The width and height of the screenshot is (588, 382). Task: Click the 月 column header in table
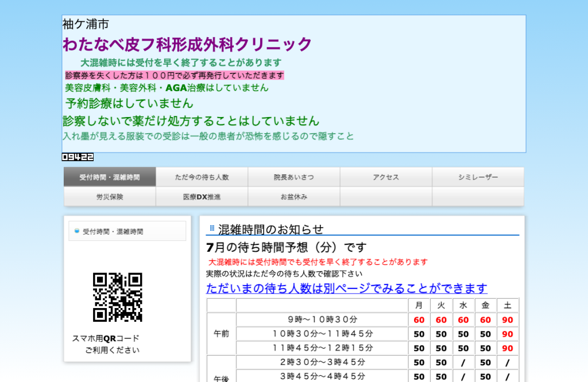(x=419, y=305)
